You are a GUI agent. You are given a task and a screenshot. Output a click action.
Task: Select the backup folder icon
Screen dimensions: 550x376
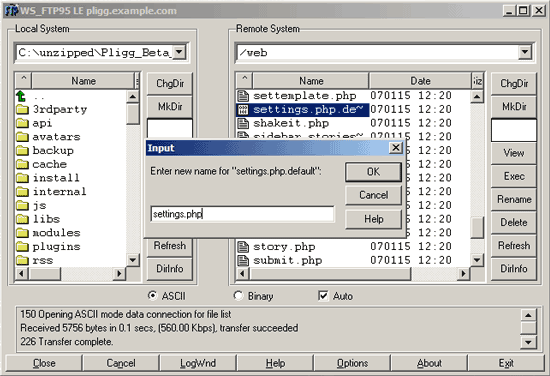22,150
